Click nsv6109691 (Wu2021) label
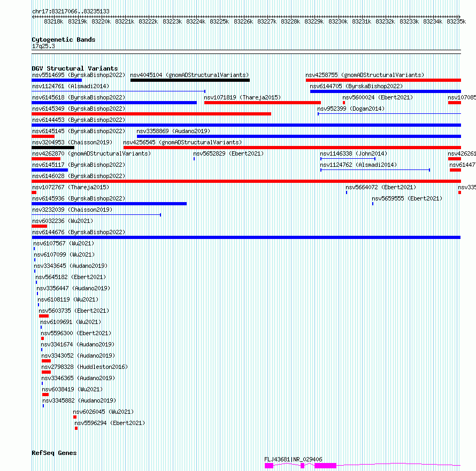Image resolution: width=476 pixels, height=471 pixels. [x=71, y=322]
